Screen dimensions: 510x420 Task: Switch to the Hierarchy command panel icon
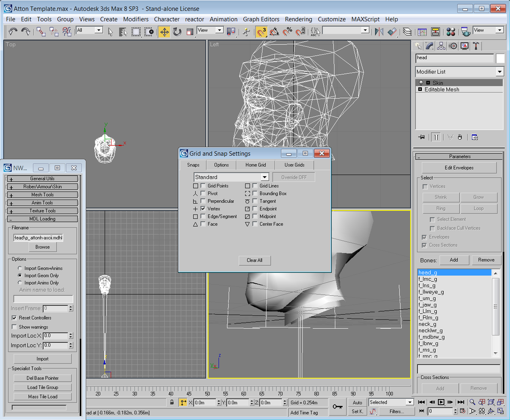(x=441, y=46)
